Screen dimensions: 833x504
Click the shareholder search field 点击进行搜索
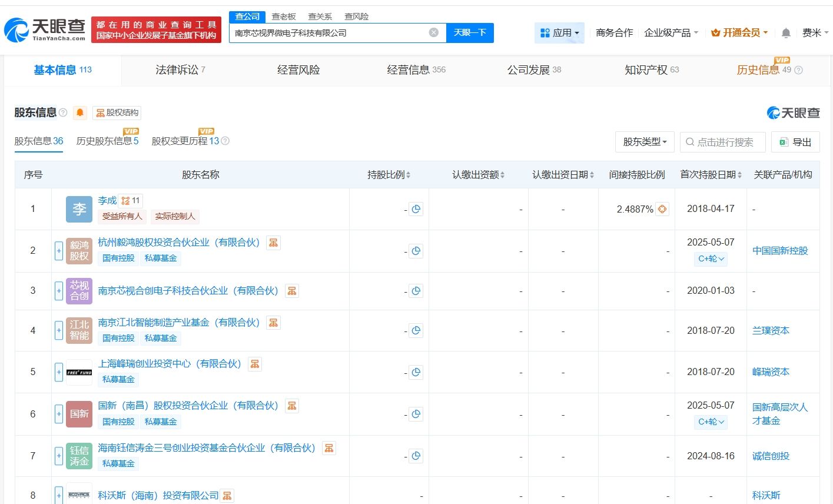[x=723, y=142]
